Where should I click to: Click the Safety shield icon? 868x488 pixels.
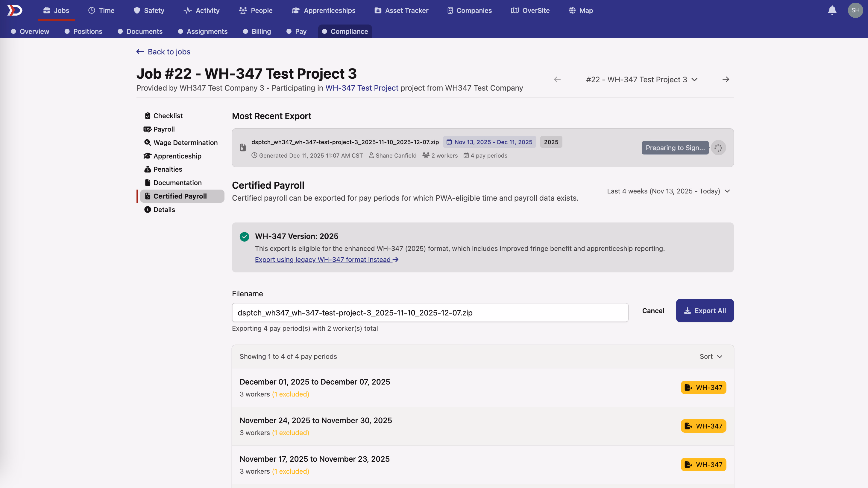[x=137, y=10]
